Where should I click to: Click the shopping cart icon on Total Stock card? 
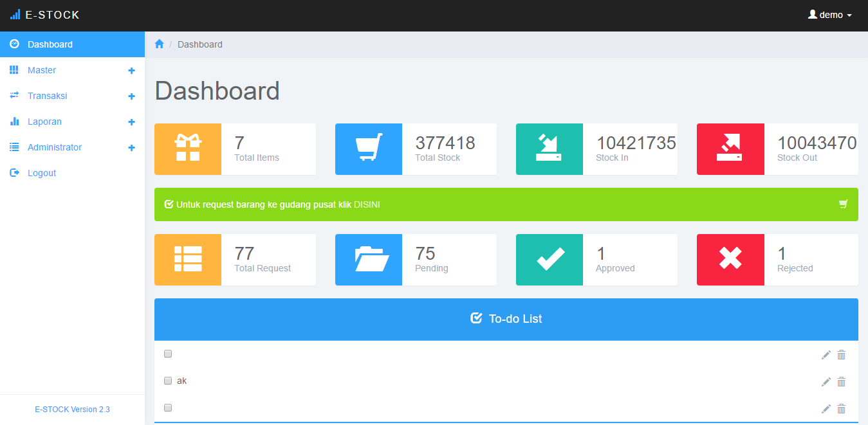369,147
